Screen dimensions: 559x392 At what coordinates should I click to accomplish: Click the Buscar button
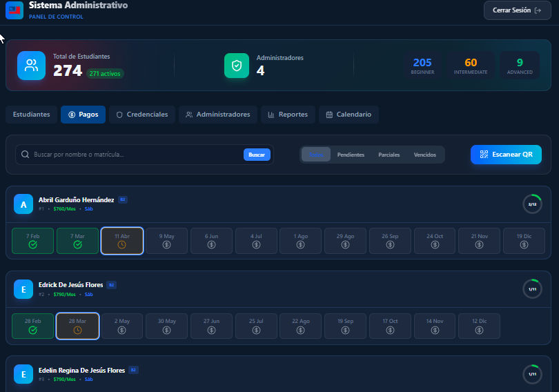tap(257, 155)
